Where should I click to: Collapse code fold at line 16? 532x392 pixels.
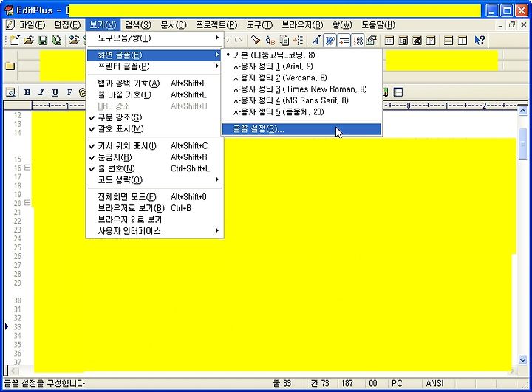(x=27, y=168)
